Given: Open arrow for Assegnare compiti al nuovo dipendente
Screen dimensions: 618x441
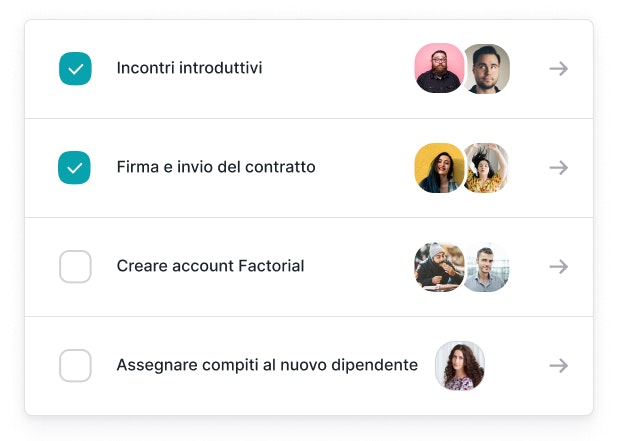Looking at the screenshot, I should [558, 366].
